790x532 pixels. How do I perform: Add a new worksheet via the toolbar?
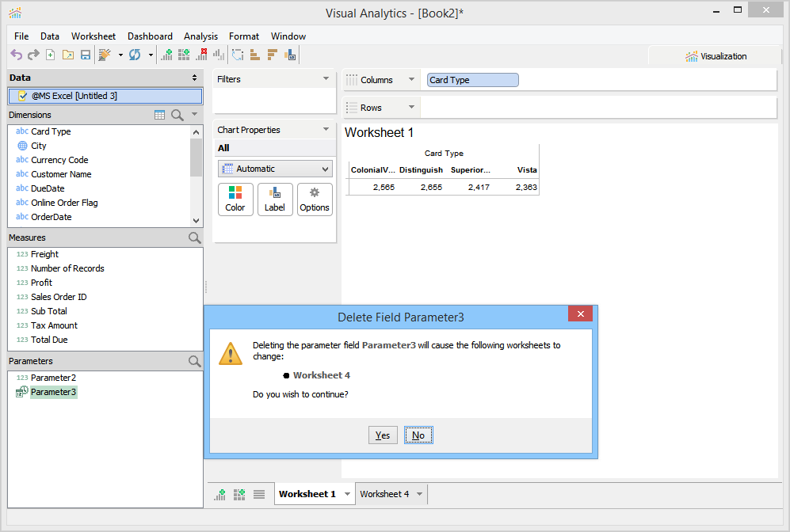point(166,55)
